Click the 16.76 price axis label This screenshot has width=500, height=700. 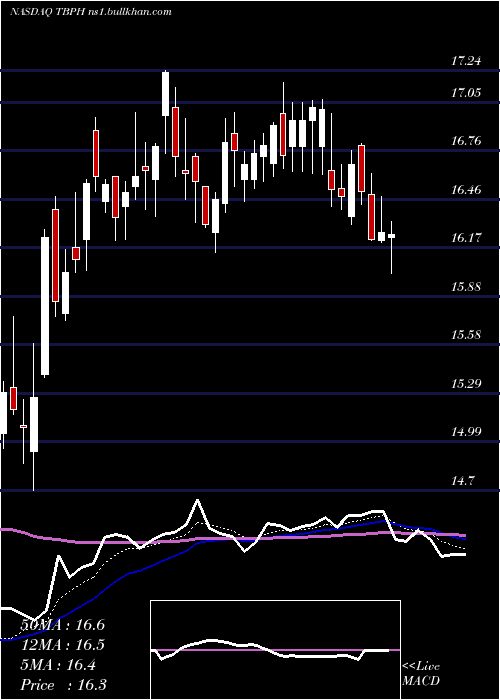(466, 142)
